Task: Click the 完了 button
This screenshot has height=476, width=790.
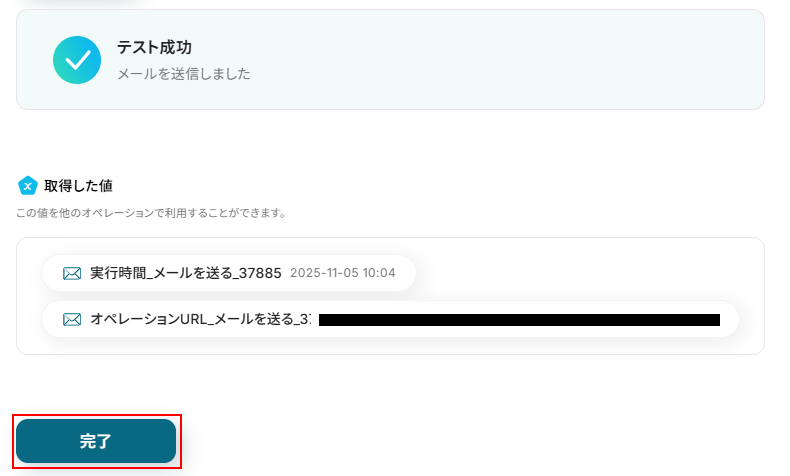Action: [x=96, y=441]
